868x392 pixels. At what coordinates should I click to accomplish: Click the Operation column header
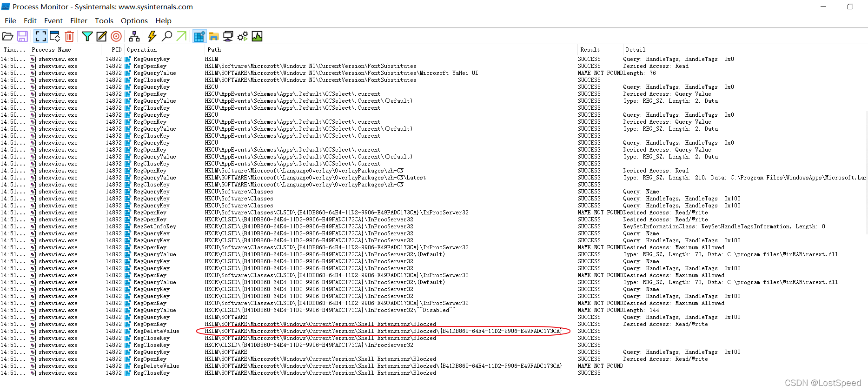pos(164,50)
